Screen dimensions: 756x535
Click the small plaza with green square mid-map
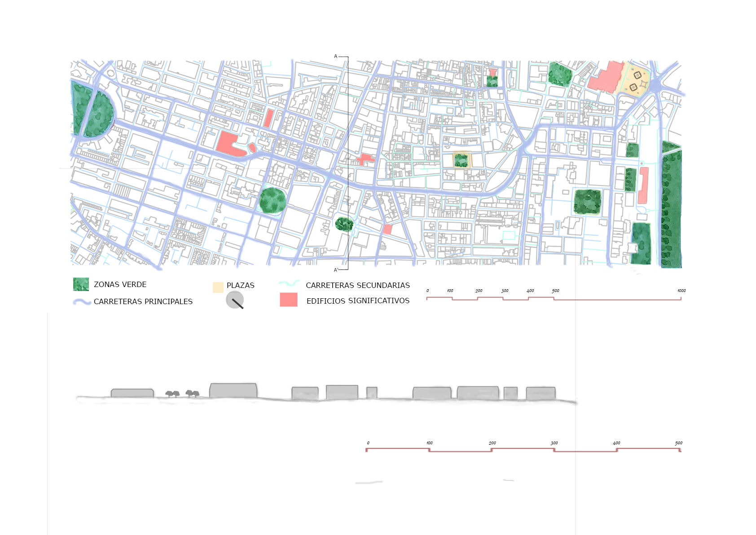click(461, 160)
